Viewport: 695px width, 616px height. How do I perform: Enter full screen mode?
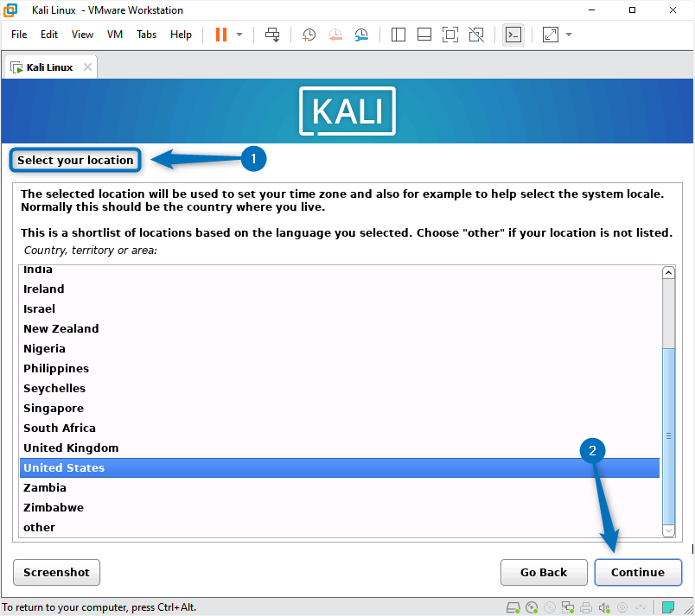point(450,35)
